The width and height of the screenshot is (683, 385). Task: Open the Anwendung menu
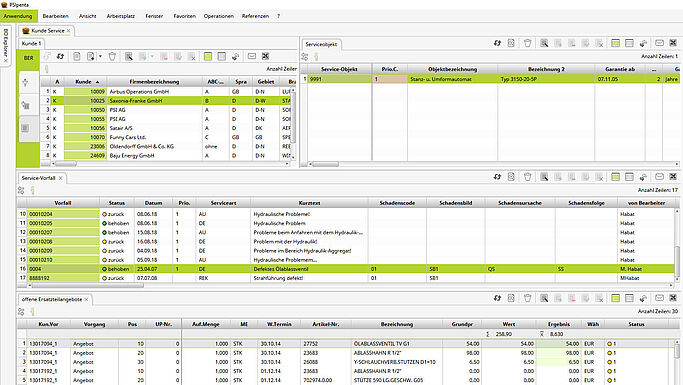tap(18, 16)
